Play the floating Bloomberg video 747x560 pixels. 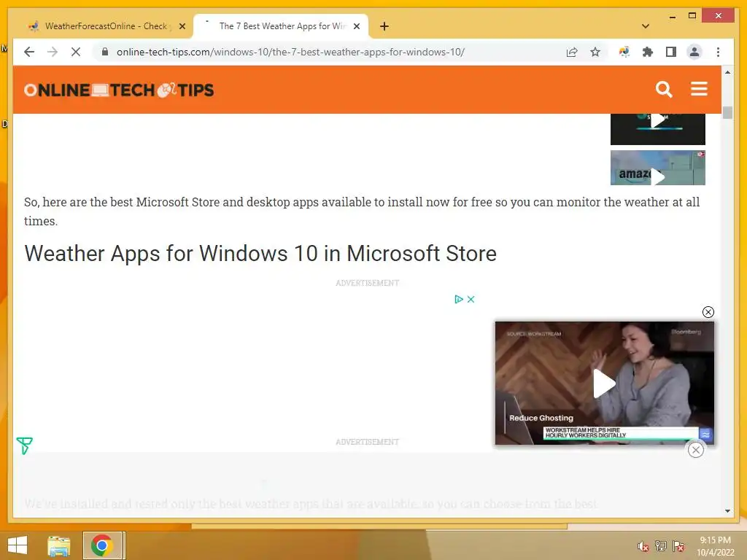[x=603, y=384]
